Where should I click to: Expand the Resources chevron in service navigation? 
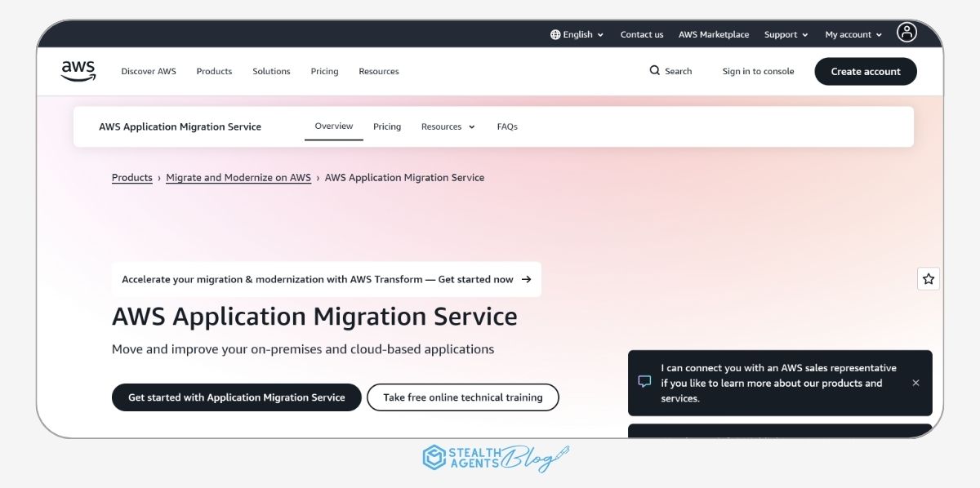click(x=471, y=126)
